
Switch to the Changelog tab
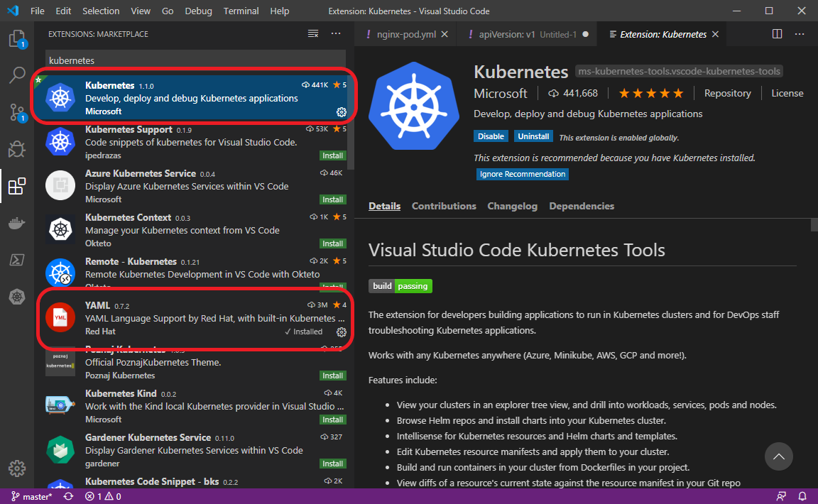512,206
